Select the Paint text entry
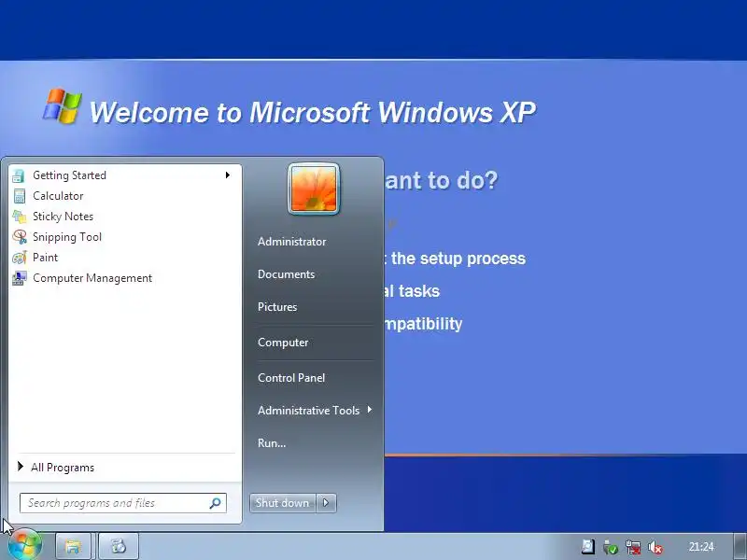This screenshot has height=560, width=747. pos(45,258)
